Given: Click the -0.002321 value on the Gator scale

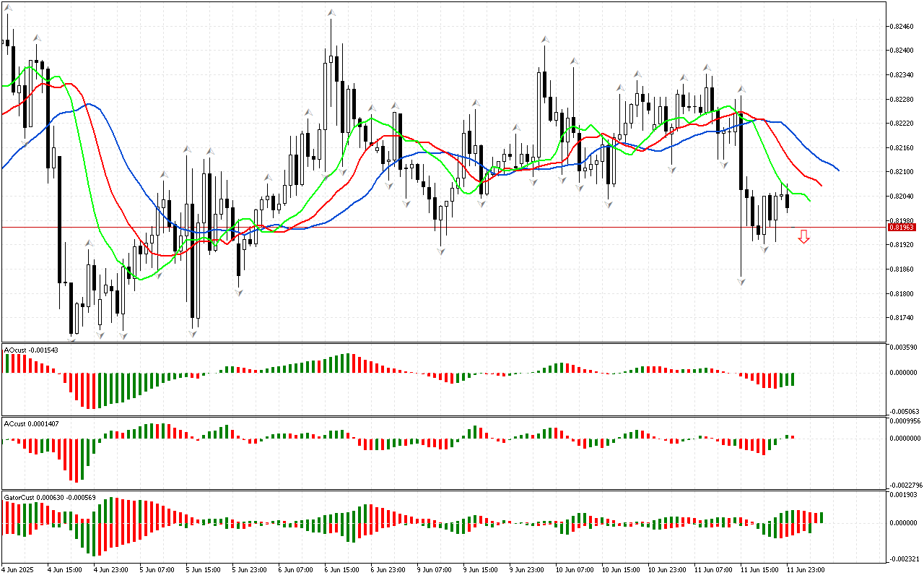Looking at the screenshot, I should [x=902, y=558].
